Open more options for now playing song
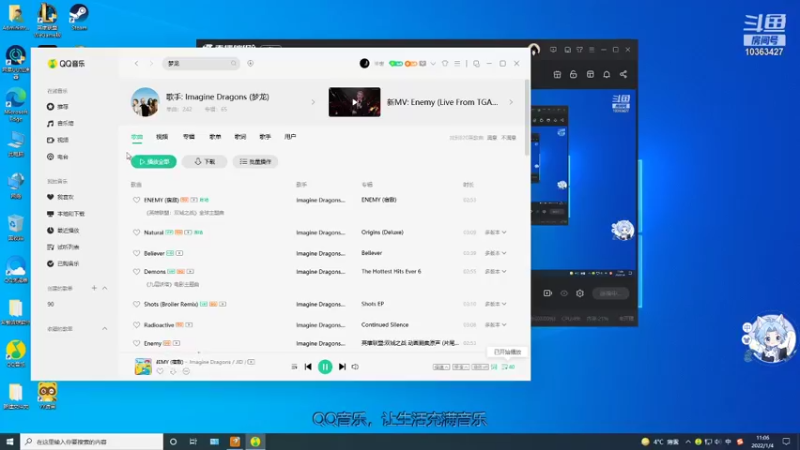The width and height of the screenshot is (800, 450). [x=186, y=372]
